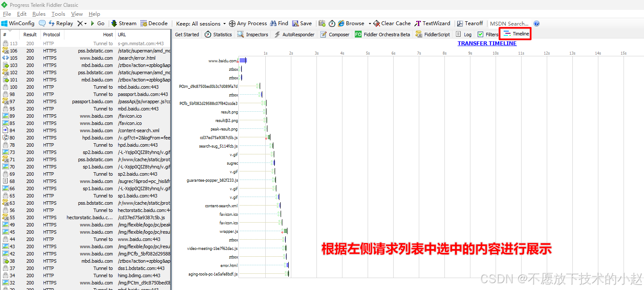Click the Go resume button

[x=97, y=23]
